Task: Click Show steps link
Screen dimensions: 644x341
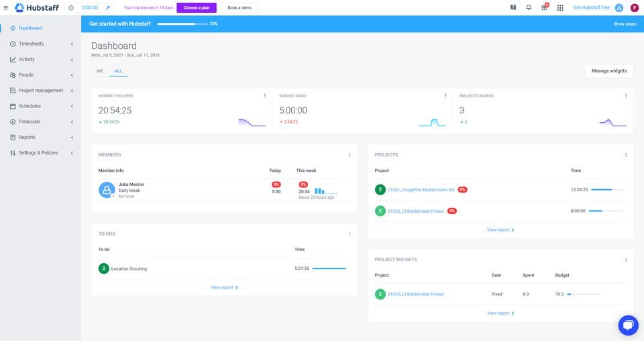Action: coord(625,23)
